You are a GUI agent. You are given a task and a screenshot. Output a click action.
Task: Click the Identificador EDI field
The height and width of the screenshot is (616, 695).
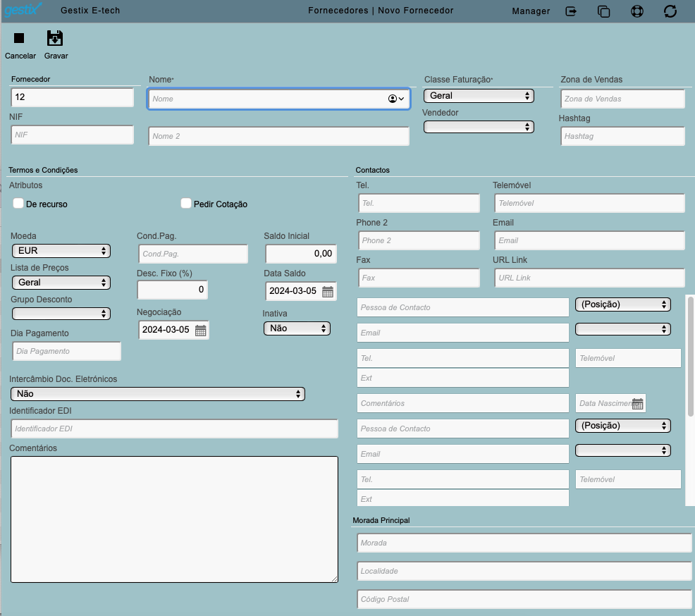174,429
